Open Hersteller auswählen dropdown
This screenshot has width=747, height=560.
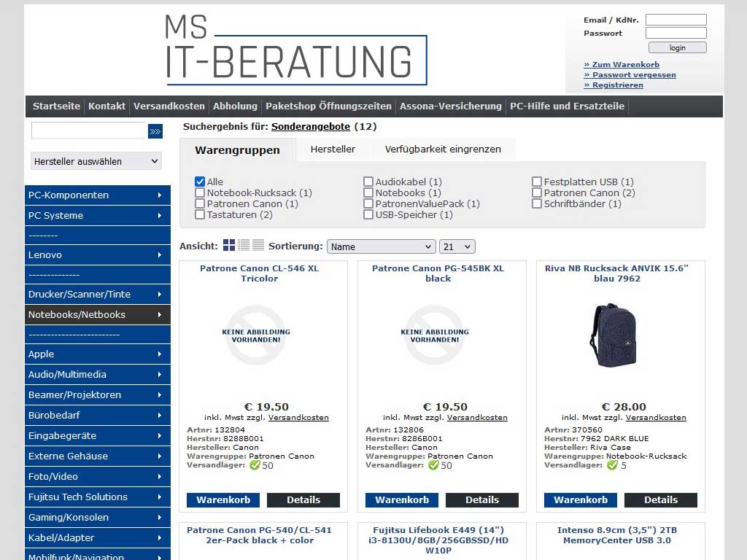point(96,161)
